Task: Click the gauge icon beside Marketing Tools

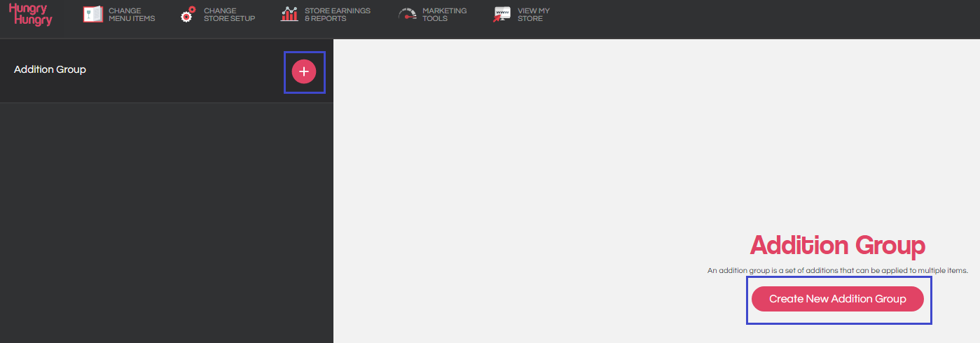Action: (x=407, y=14)
